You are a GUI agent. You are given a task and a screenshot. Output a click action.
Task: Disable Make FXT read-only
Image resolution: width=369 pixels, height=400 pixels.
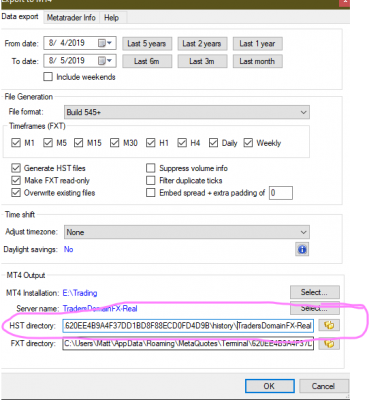click(x=16, y=180)
